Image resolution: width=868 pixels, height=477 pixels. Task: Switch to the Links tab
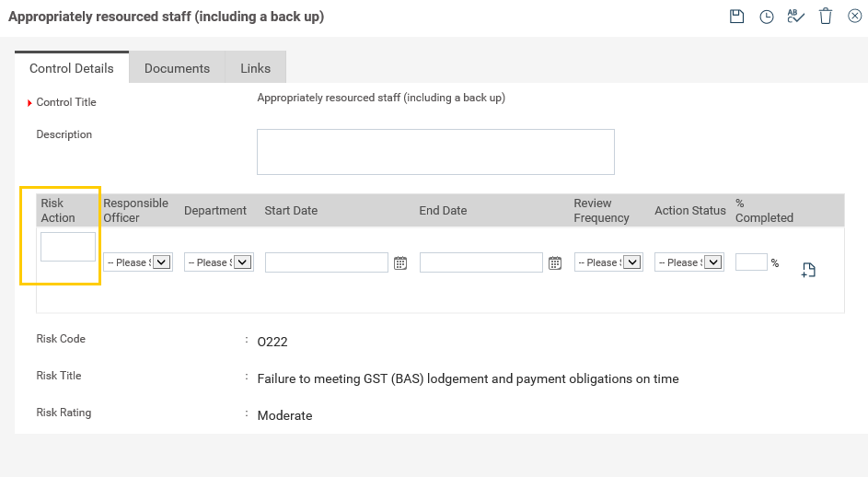pos(255,68)
